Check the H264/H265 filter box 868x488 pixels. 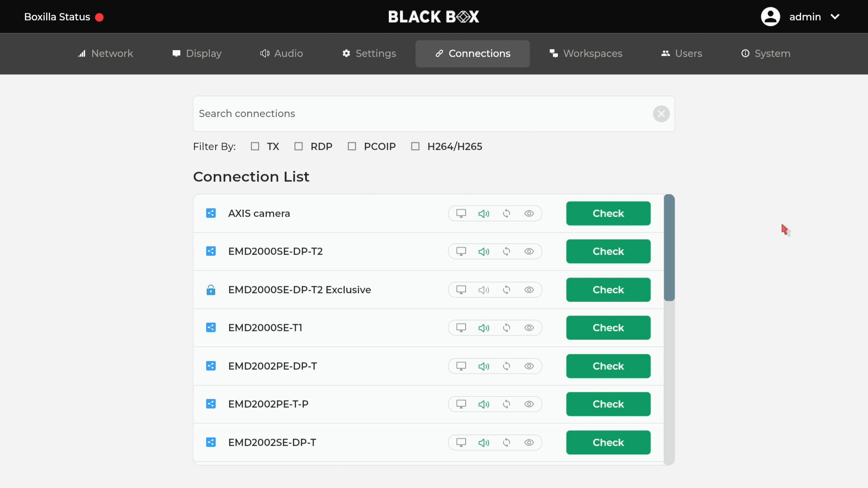pos(415,146)
